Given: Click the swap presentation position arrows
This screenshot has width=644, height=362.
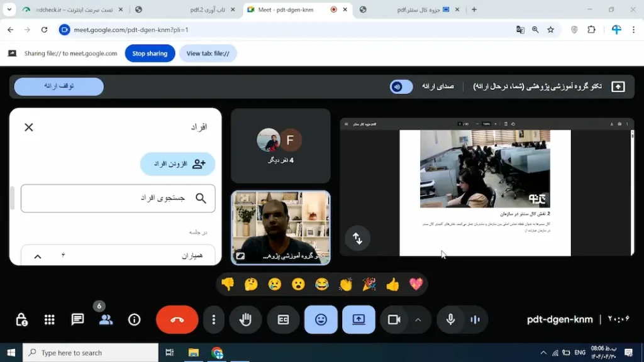Looking at the screenshot, I should [357, 238].
